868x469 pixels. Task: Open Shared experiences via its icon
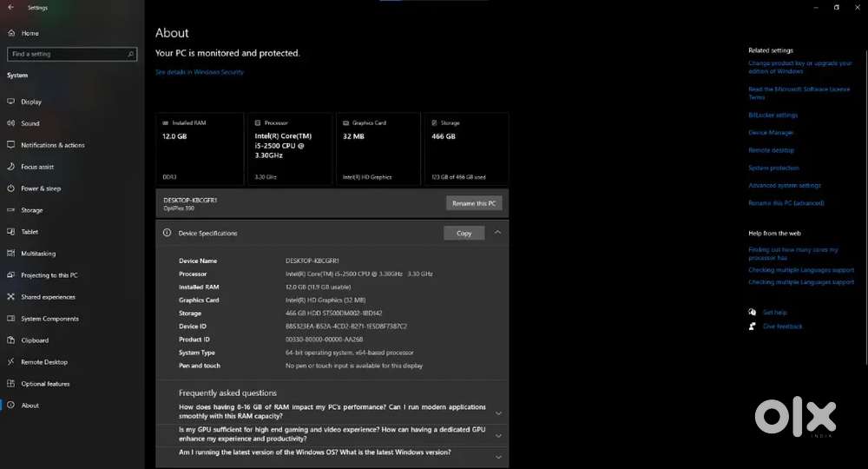click(x=10, y=297)
